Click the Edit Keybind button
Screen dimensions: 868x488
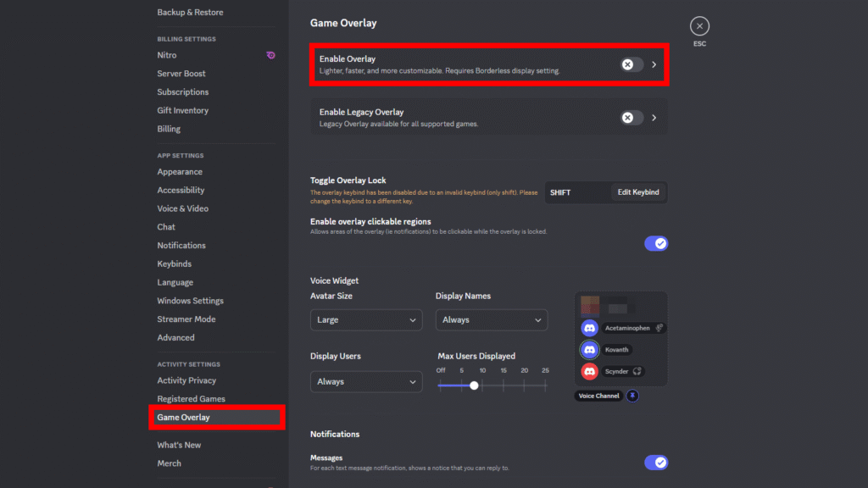coord(638,192)
